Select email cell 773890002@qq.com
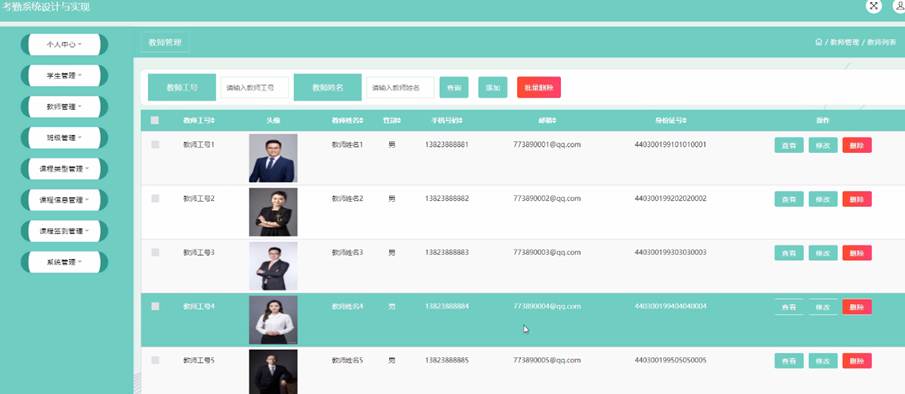The image size is (905, 394). (547, 198)
